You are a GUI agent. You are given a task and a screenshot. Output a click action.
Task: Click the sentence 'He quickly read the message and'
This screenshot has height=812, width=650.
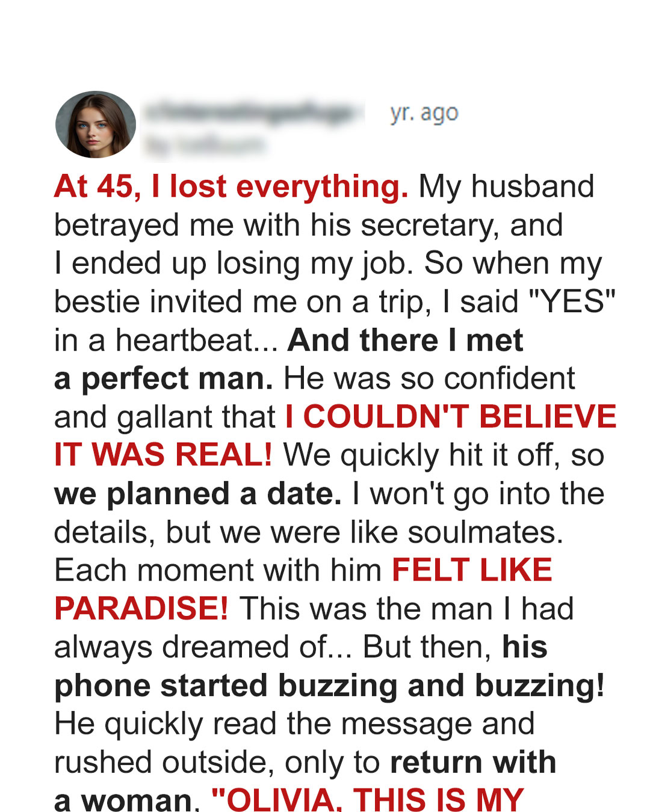[294, 724]
